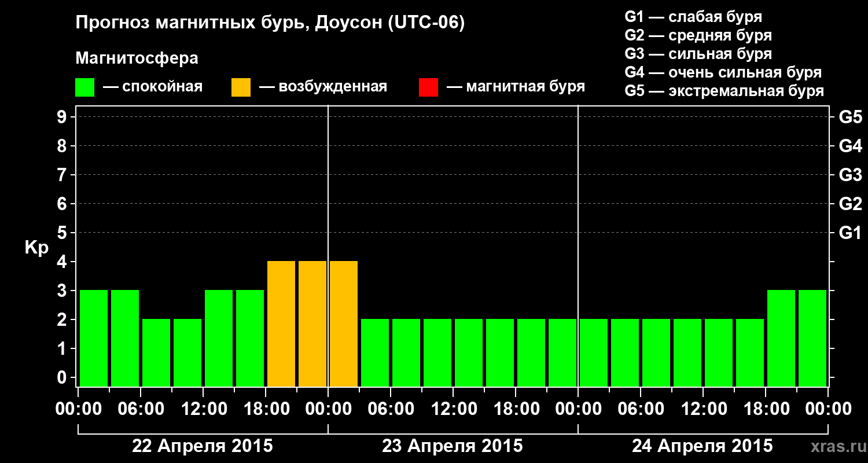
Task: Click the 24 April 21:00–00:00 green bar
Action: (x=812, y=338)
